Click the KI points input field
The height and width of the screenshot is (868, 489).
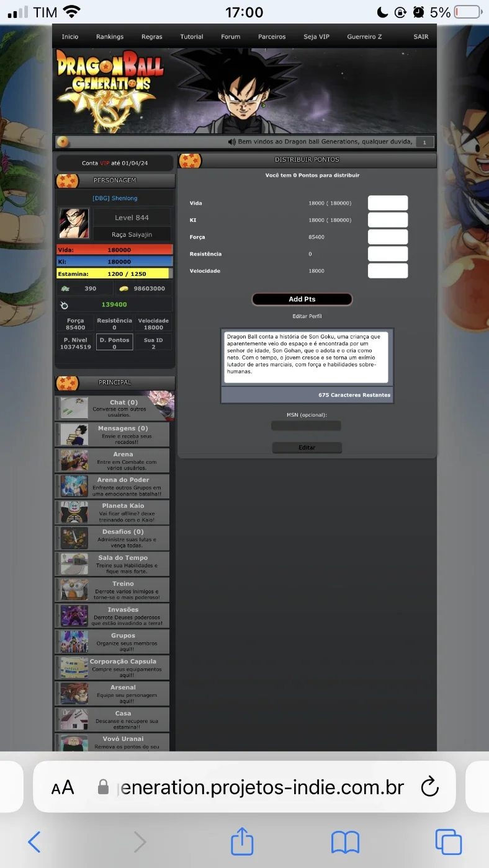tap(388, 220)
